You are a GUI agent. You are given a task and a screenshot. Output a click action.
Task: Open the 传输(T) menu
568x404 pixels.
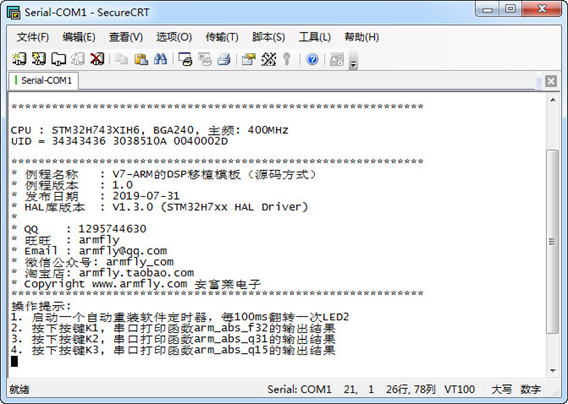(x=222, y=37)
